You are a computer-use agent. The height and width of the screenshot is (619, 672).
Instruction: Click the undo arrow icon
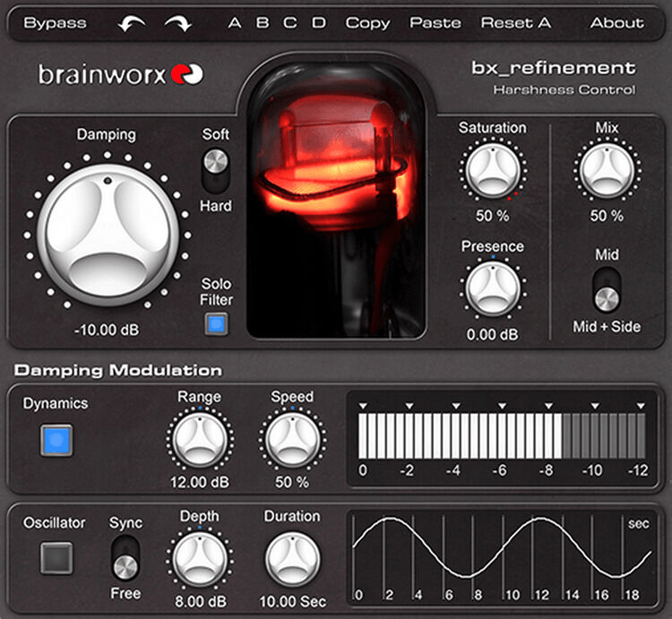(x=131, y=23)
